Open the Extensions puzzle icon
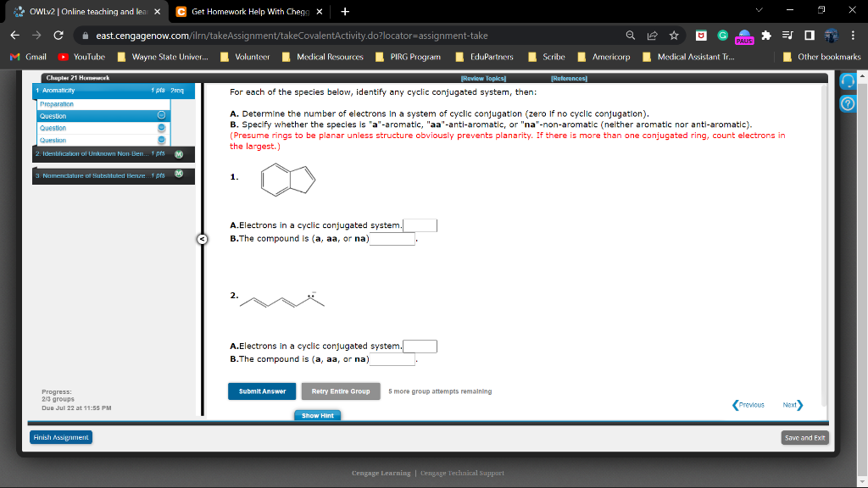The image size is (868, 488). (x=766, y=36)
